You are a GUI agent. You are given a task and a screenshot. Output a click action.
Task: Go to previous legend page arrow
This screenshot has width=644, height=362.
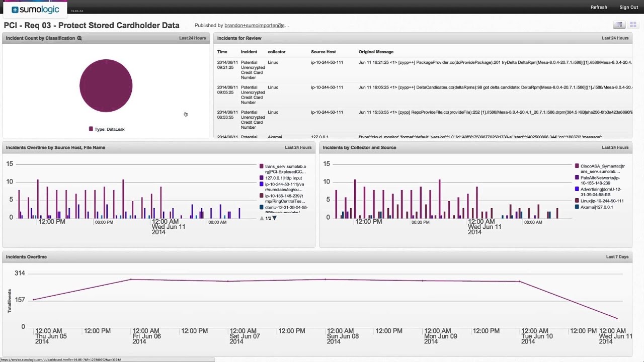(x=262, y=218)
